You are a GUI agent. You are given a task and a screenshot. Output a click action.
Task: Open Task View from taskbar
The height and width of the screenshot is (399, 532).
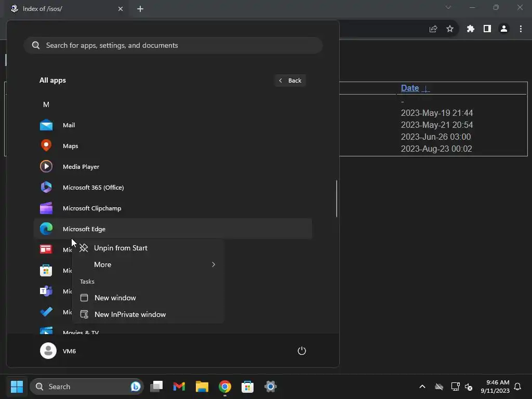coord(156,387)
